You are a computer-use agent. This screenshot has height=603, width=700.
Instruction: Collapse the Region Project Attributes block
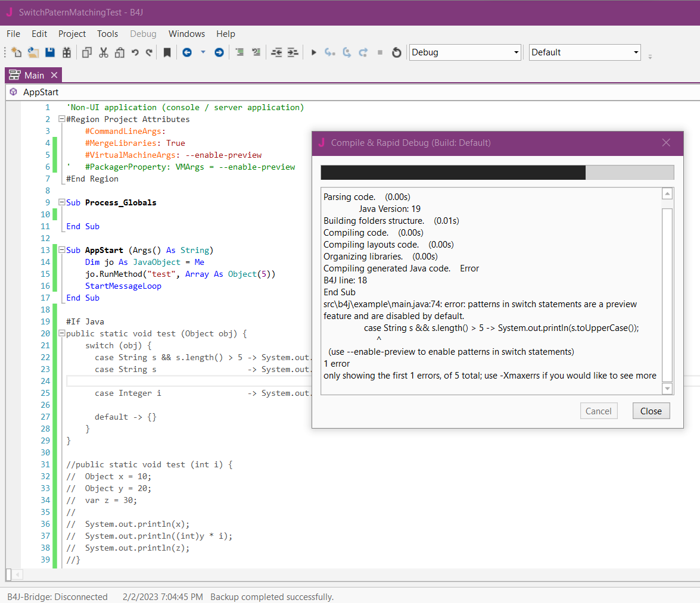click(x=61, y=119)
